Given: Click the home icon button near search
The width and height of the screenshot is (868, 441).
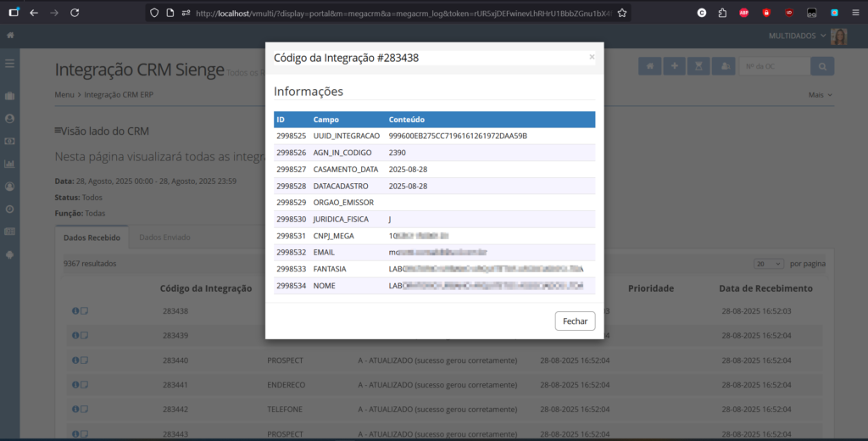Looking at the screenshot, I should click(649, 67).
